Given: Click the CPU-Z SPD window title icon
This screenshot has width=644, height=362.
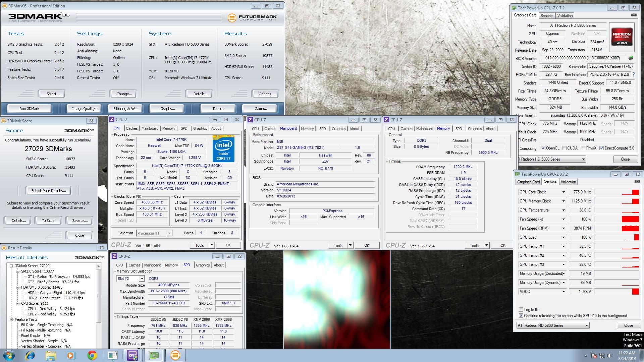Looking at the screenshot, I should [x=114, y=256].
